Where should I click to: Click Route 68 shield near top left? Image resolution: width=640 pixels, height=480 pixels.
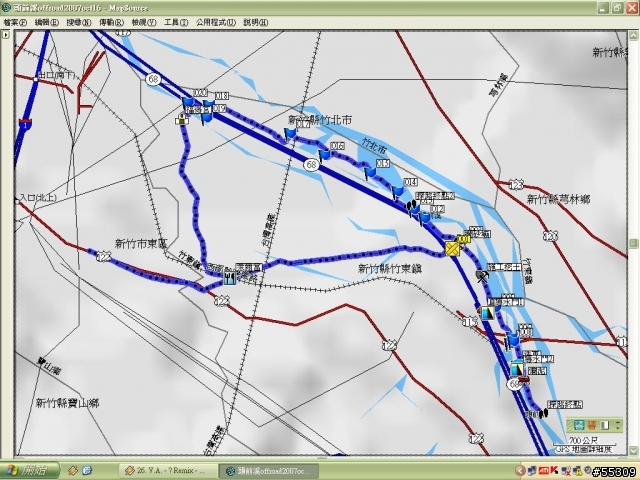153,79
